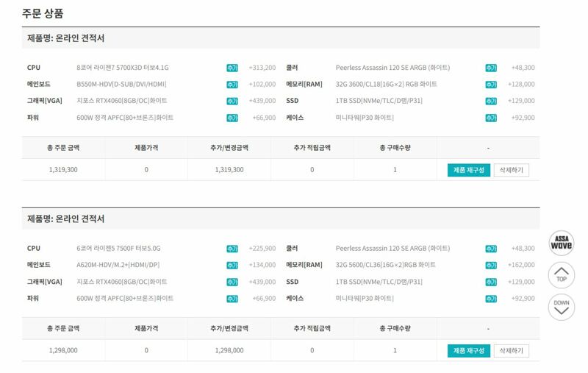Click 추가 badge next to A620M-HDV mainboard
This screenshot has height=373, width=588.
pyautogui.click(x=232, y=266)
